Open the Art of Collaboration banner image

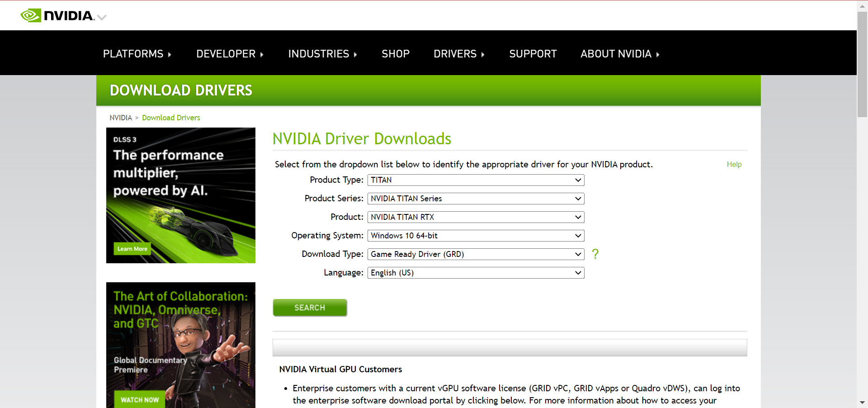[181, 345]
